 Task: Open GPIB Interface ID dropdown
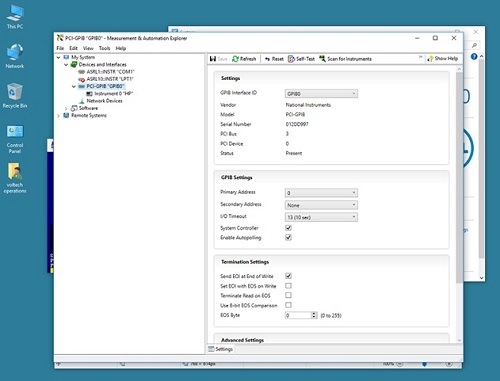321,94
